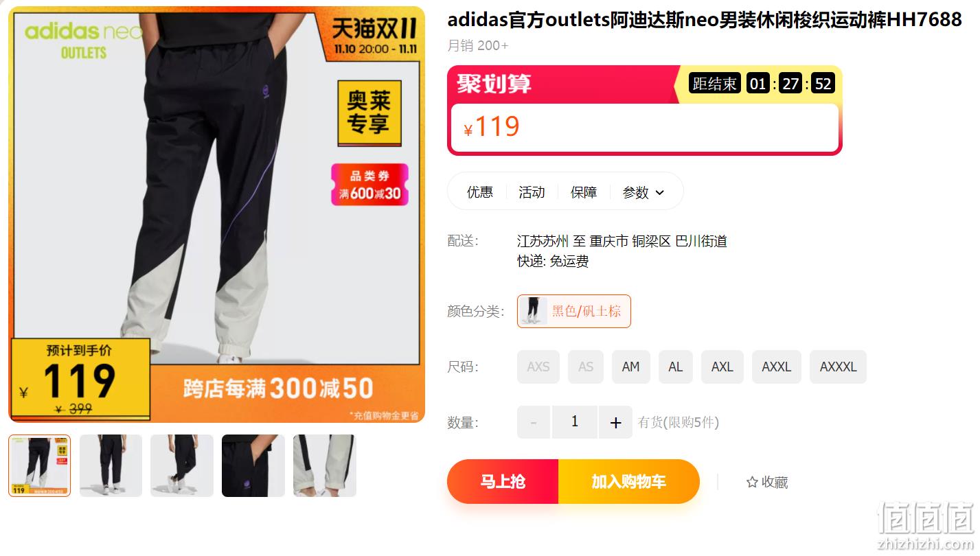Screen dimensions: 980x556
Task: Increase quantity with the plus button
Action: [x=615, y=422]
